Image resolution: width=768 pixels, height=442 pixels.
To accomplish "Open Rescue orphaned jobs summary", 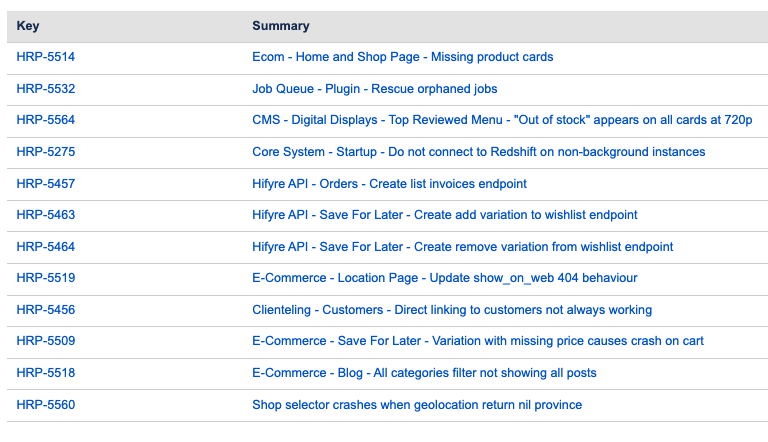I will [374, 89].
